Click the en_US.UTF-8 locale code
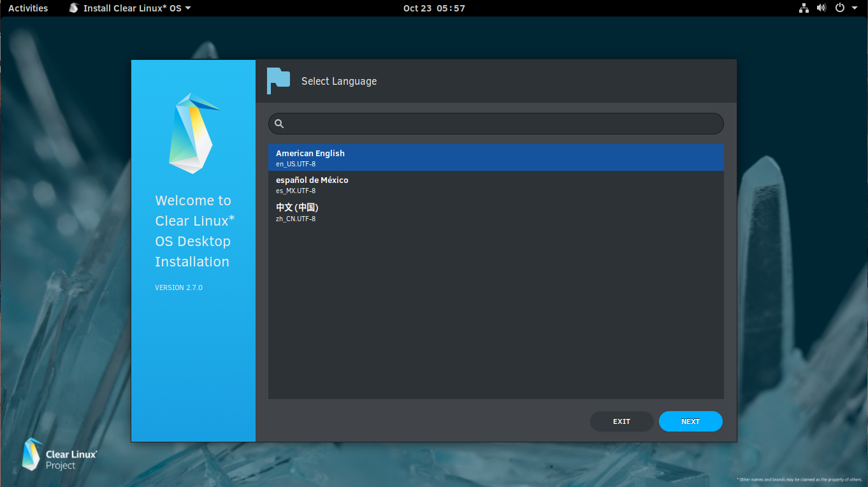Screen dimensions: 868x487 296,164
